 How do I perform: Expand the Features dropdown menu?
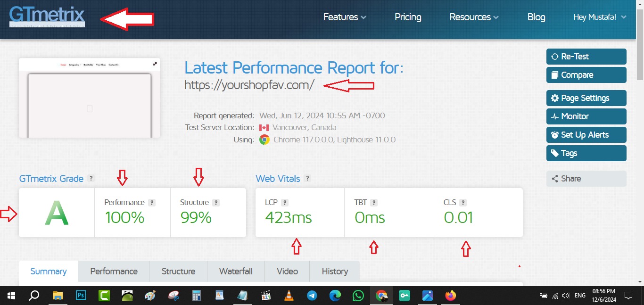click(345, 17)
